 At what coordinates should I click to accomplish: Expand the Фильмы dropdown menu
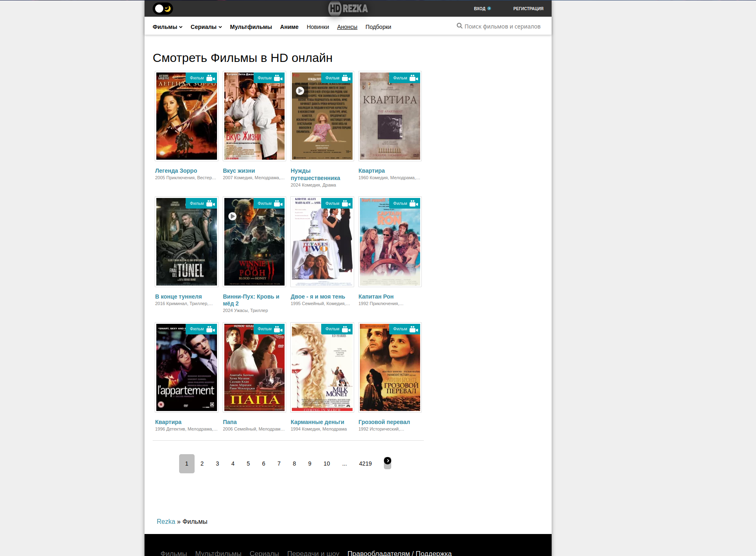tap(167, 27)
